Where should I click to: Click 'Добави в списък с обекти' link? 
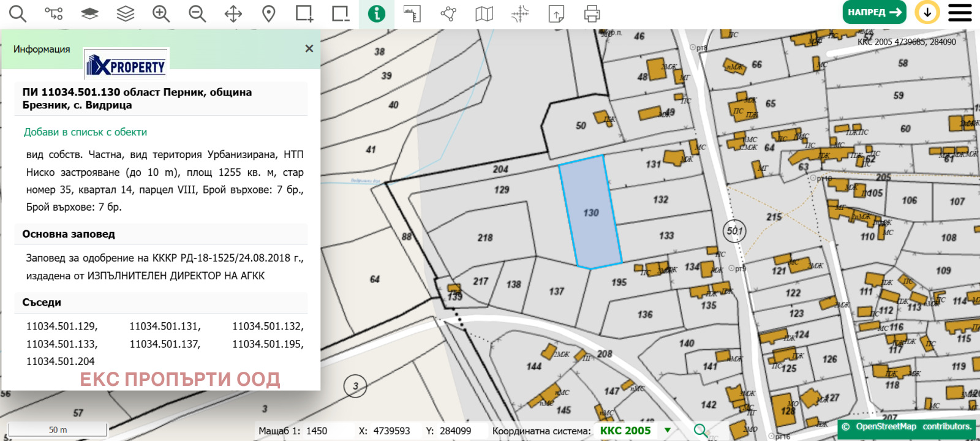(85, 132)
